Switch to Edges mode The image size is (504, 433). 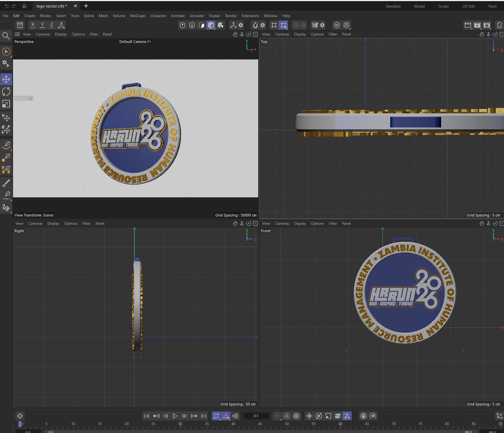[192, 25]
